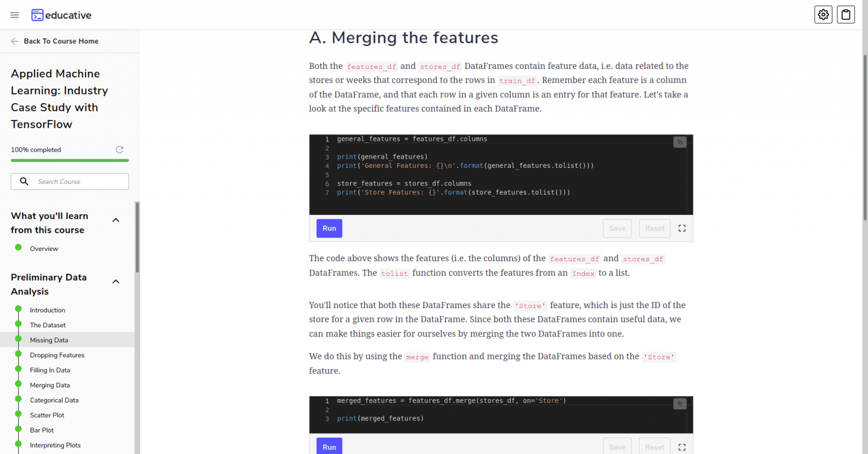Collapse 'What you'll learn from this course' section

pos(116,220)
